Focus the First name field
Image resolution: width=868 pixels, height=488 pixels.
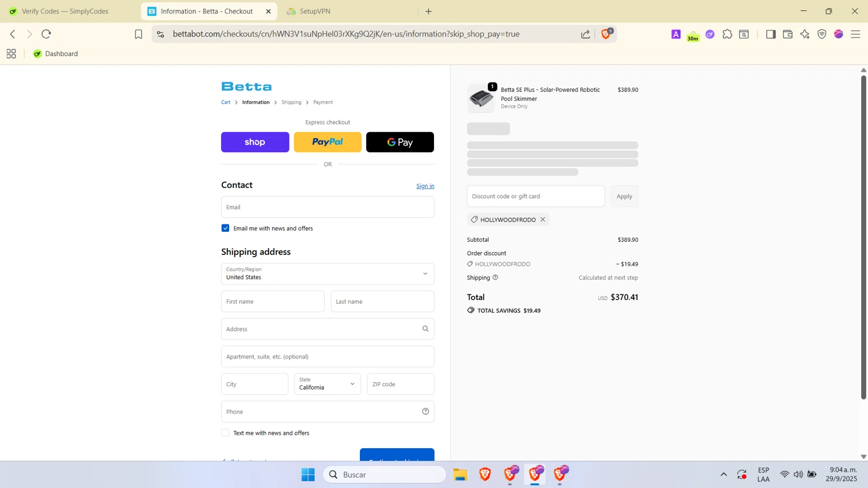273,301
